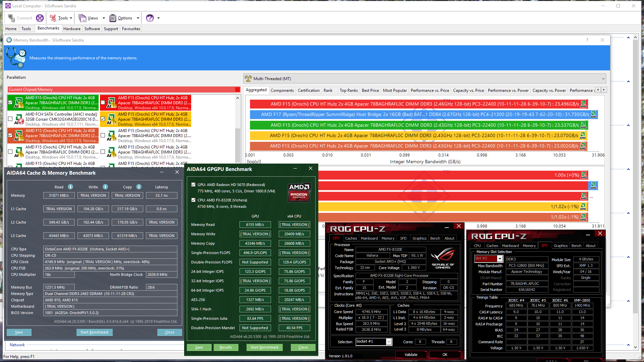Click the Read info icon in AIDA64 memory benchmark
This screenshot has height=362, width=644.
[x=70, y=187]
